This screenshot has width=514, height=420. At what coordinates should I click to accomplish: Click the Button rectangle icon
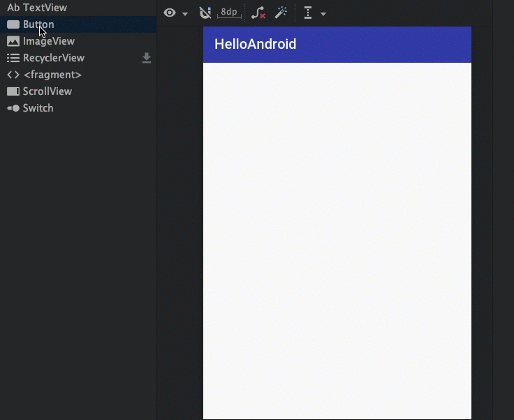[13, 24]
